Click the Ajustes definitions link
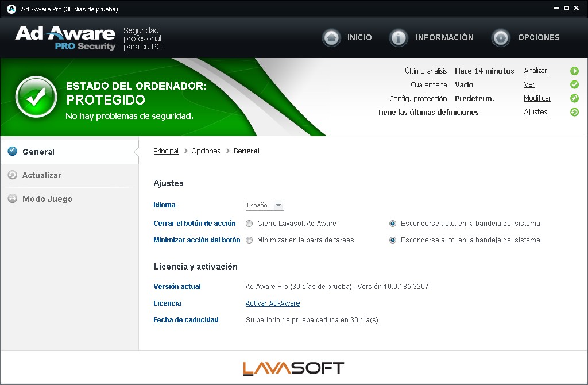Image resolution: width=588 pixels, height=385 pixels. point(535,112)
